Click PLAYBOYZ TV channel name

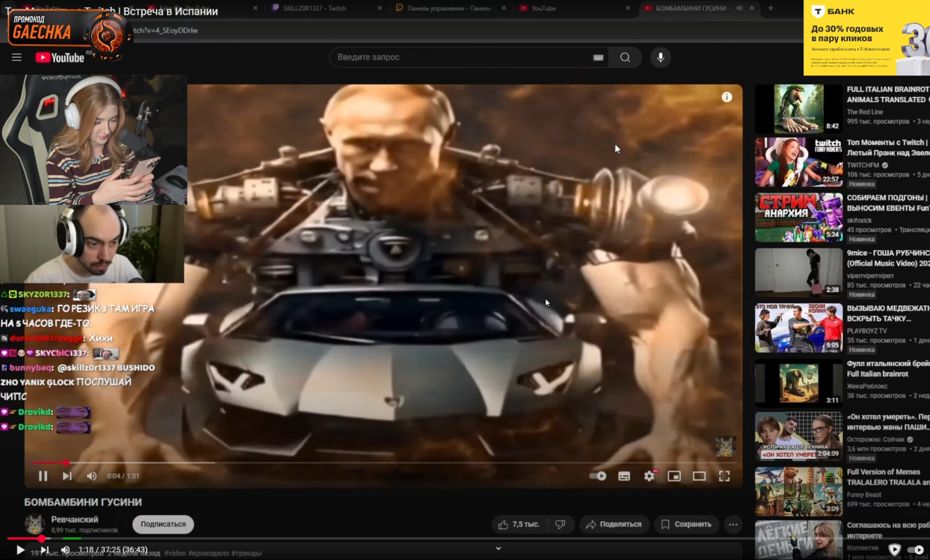click(866, 331)
